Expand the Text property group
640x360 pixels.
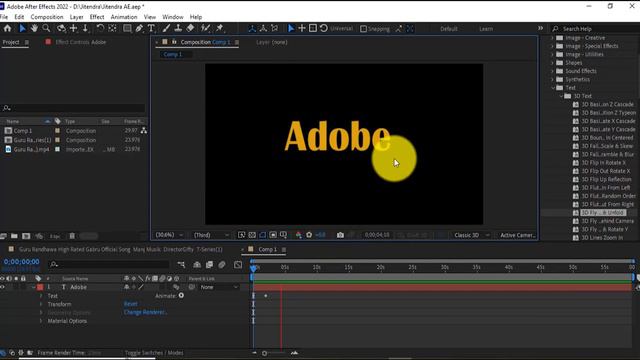(41, 296)
